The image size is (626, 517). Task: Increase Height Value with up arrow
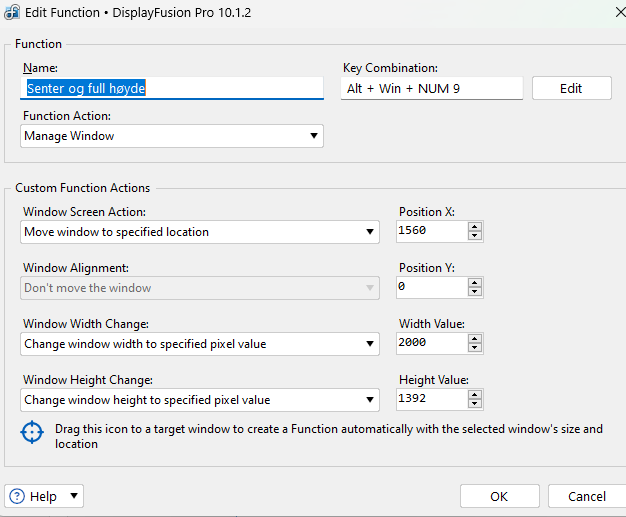tap(475, 395)
